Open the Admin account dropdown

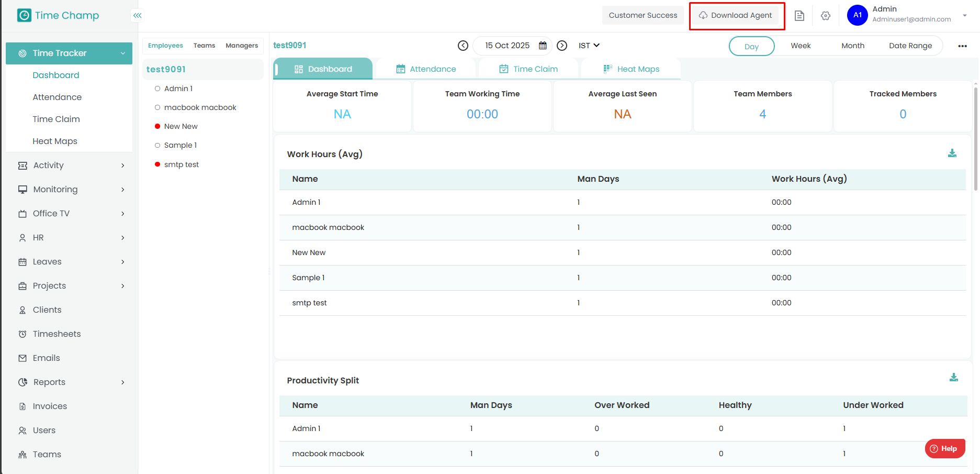964,15
